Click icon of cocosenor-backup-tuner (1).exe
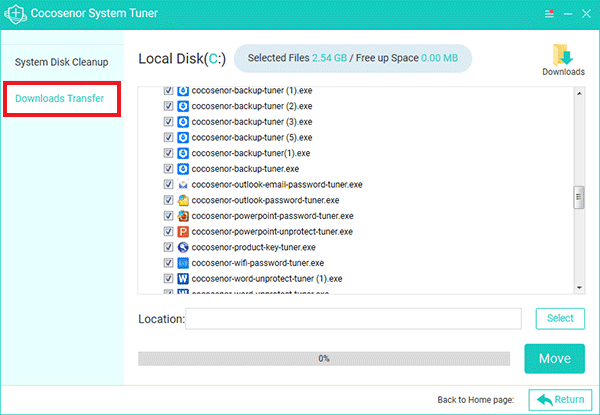This screenshot has height=415, width=600. 183,91
